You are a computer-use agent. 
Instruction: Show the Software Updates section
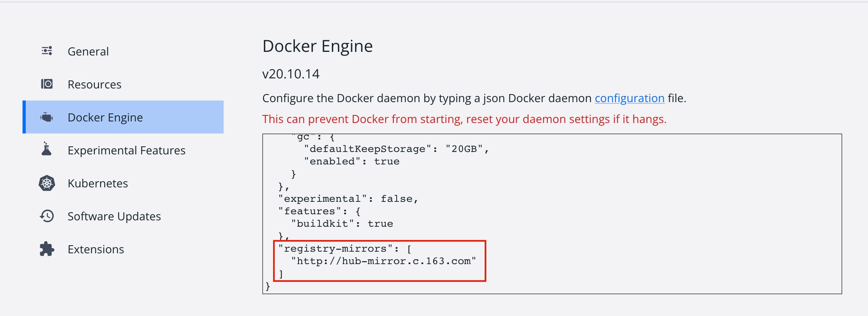pyautogui.click(x=114, y=216)
